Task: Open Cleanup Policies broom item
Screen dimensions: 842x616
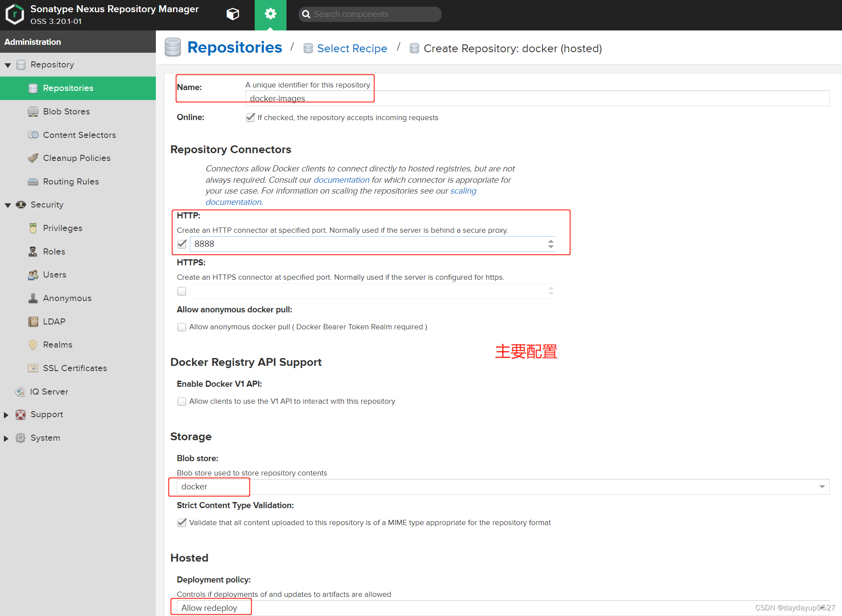Action: (77, 158)
